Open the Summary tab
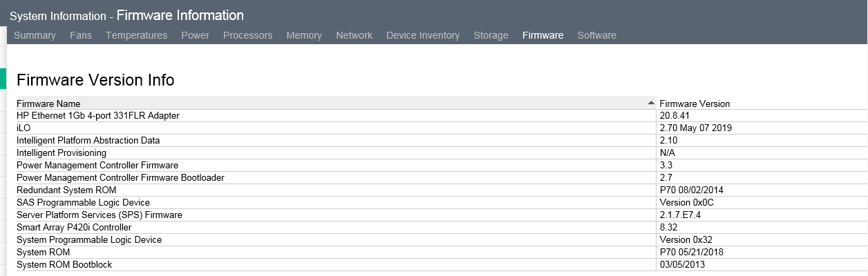This screenshot has height=276, width=868. tap(35, 35)
